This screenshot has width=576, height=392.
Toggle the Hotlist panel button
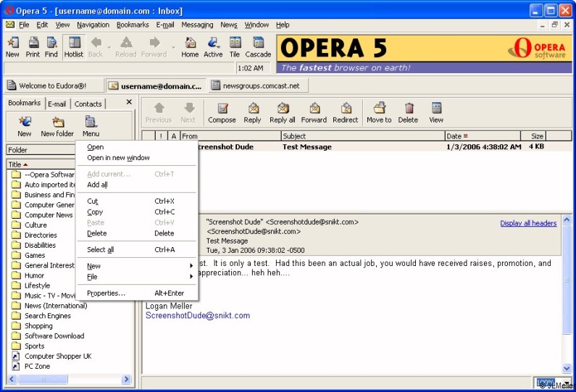(x=74, y=46)
